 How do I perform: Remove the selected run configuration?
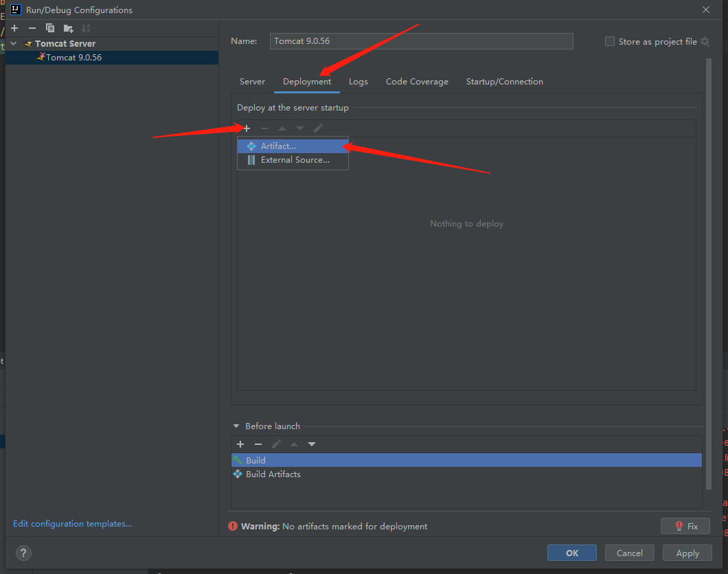(32, 28)
